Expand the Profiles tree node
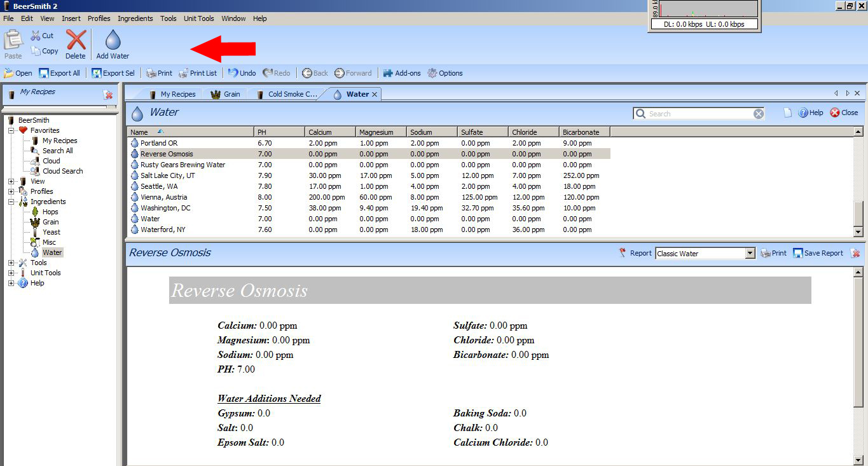The image size is (868, 466). coord(11,191)
